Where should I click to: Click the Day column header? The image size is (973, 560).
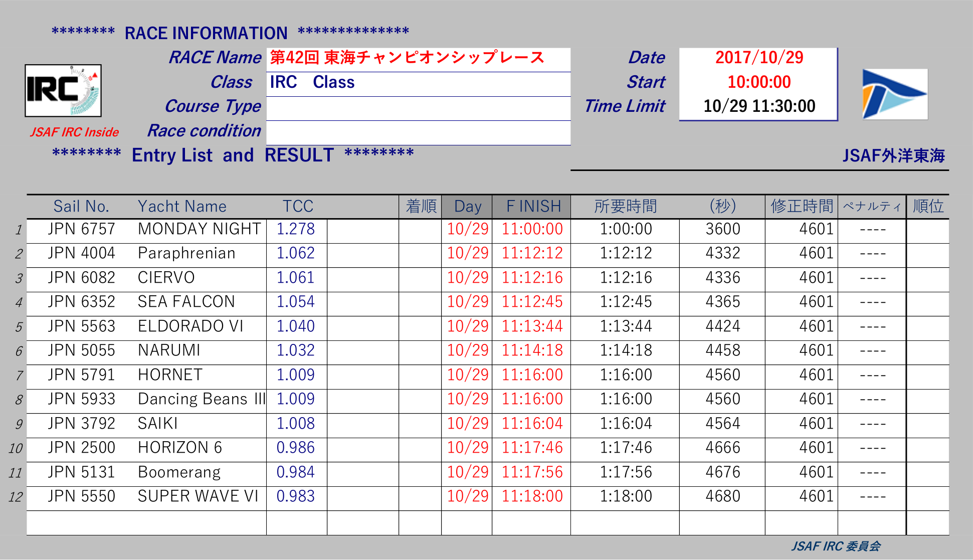(x=467, y=207)
